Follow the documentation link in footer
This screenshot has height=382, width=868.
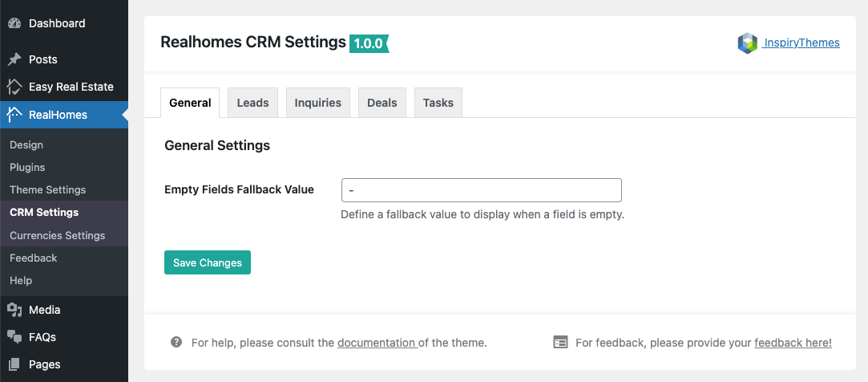376,343
